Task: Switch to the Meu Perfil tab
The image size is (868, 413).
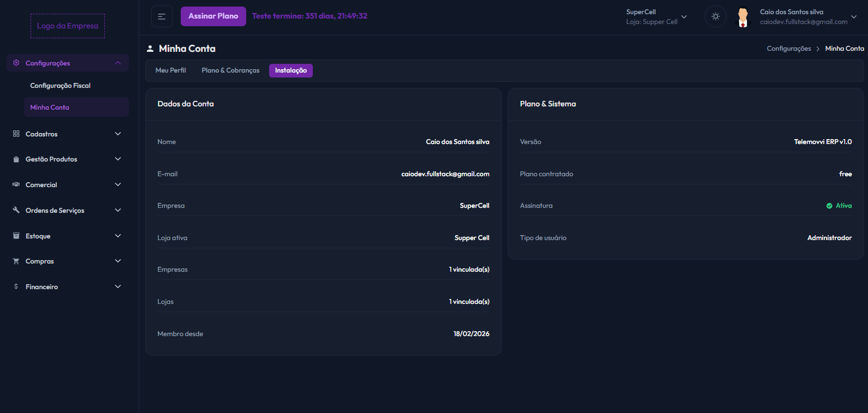Action: point(171,70)
